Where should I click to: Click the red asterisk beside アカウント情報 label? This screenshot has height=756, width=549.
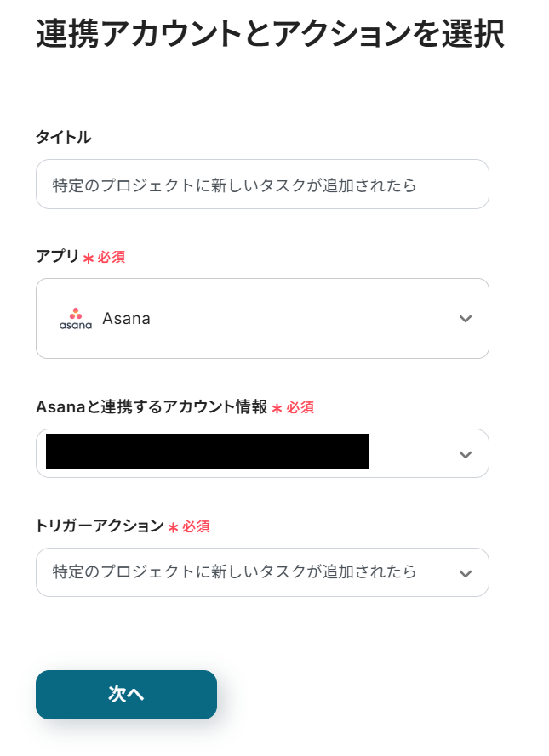tap(277, 408)
